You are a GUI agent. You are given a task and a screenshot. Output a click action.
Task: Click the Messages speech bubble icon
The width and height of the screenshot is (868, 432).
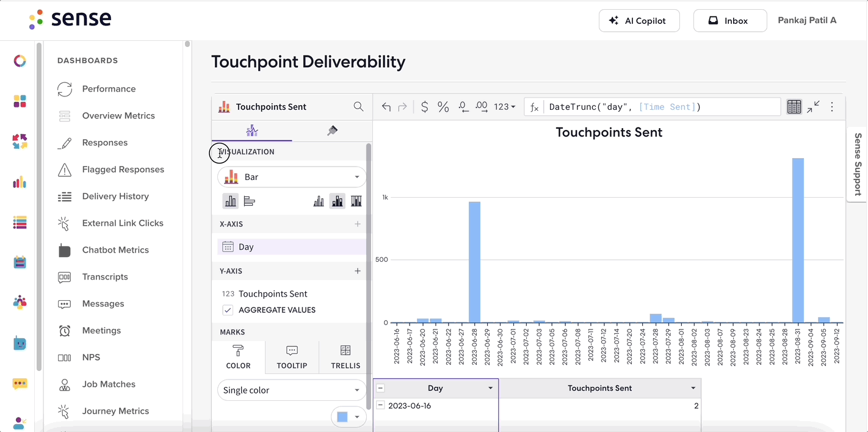point(65,304)
